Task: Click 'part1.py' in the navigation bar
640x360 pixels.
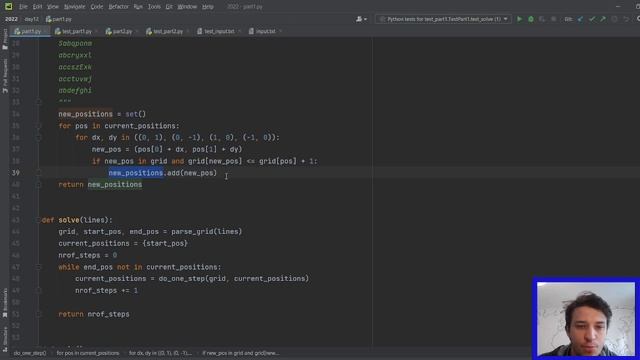Action: click(59, 19)
